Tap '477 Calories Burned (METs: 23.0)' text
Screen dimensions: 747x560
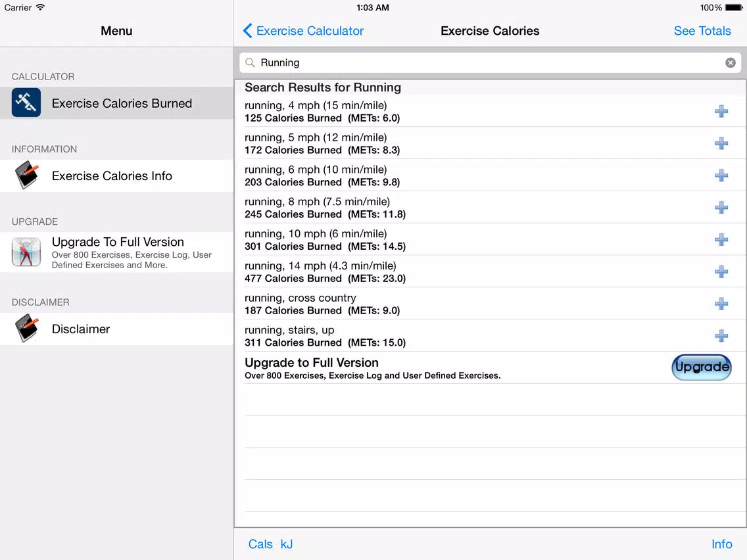[325, 279]
